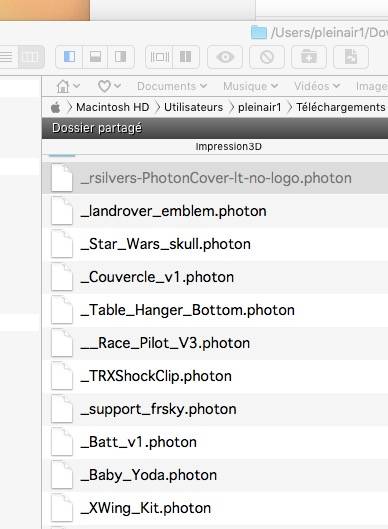Open the Musique favorites menu

(250, 86)
